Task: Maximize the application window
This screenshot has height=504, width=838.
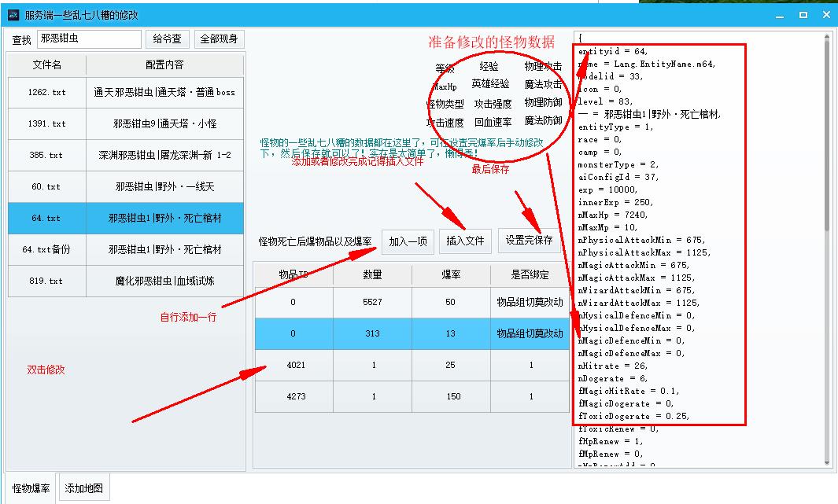Action: (x=803, y=15)
